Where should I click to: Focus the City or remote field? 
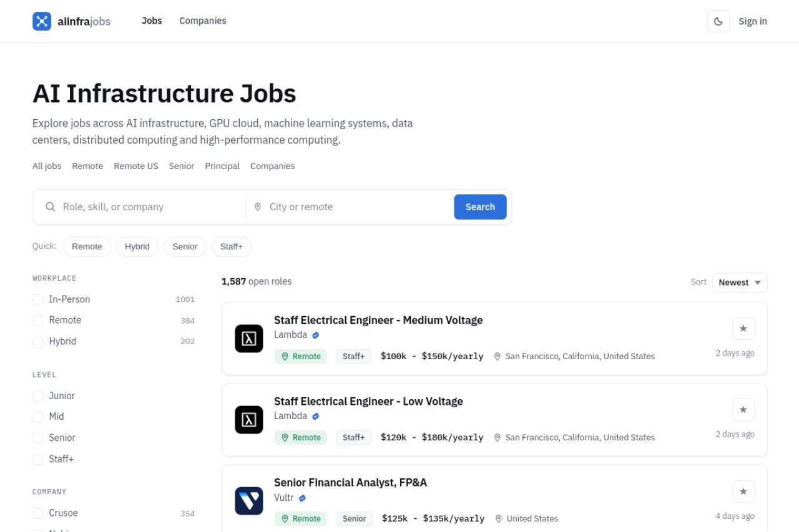(359, 206)
